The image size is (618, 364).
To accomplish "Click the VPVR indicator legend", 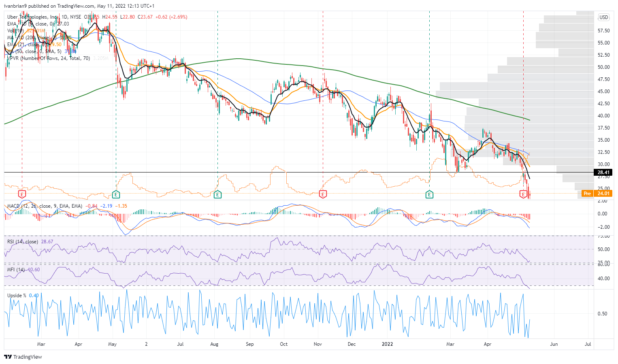I will [58, 58].
